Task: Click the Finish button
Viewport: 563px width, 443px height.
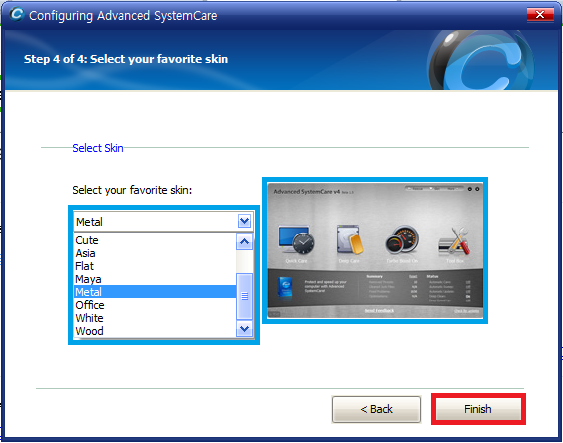Action: [478, 409]
